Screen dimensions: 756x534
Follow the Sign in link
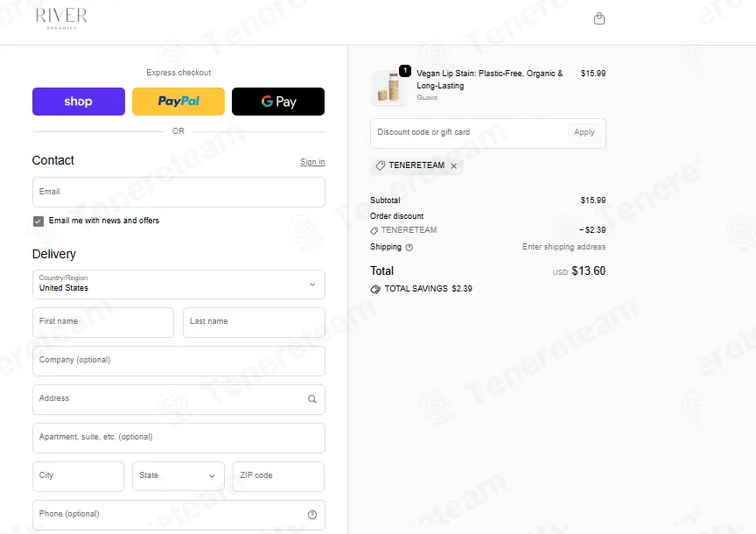click(312, 162)
